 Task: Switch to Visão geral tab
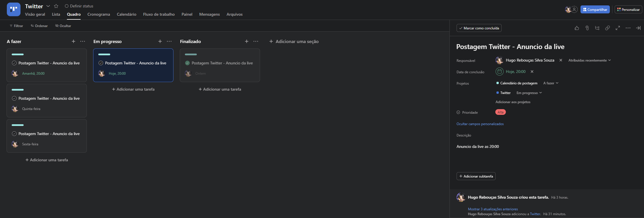click(35, 14)
